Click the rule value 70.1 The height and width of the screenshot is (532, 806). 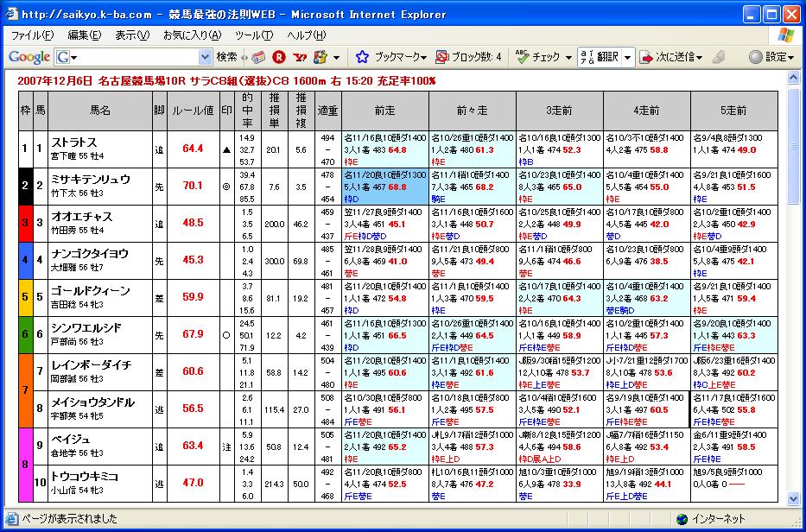click(194, 186)
